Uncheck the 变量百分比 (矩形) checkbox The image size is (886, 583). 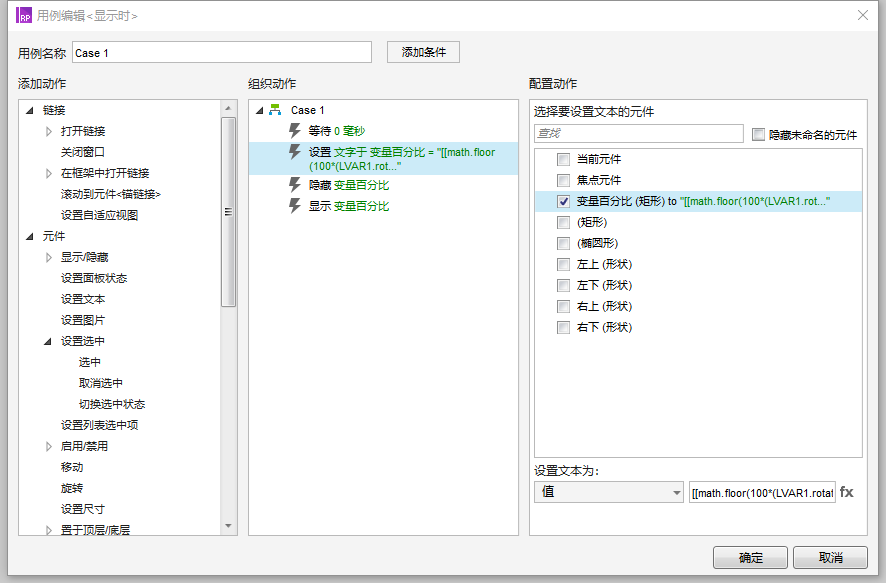[x=563, y=201]
